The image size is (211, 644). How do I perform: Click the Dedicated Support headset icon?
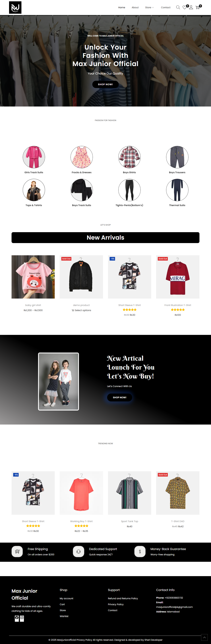tap(78, 552)
